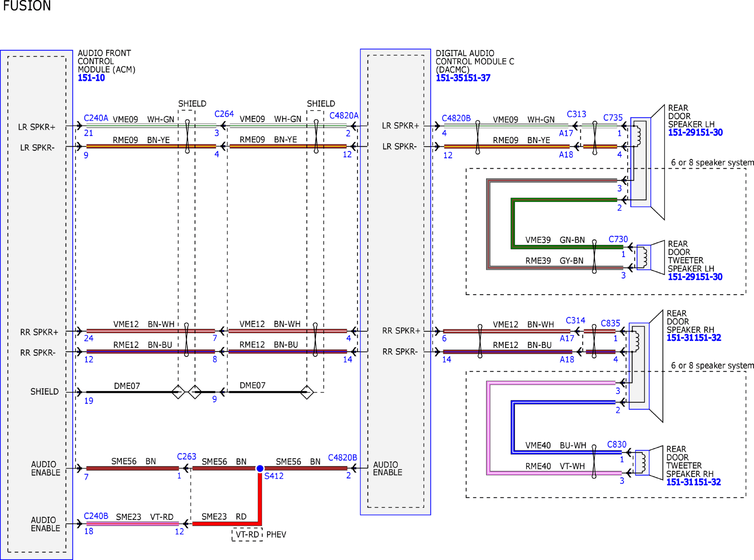754x560 pixels.
Task: Click the ACM AUDIO ENABLE label at pin 7
Action: 46,468
